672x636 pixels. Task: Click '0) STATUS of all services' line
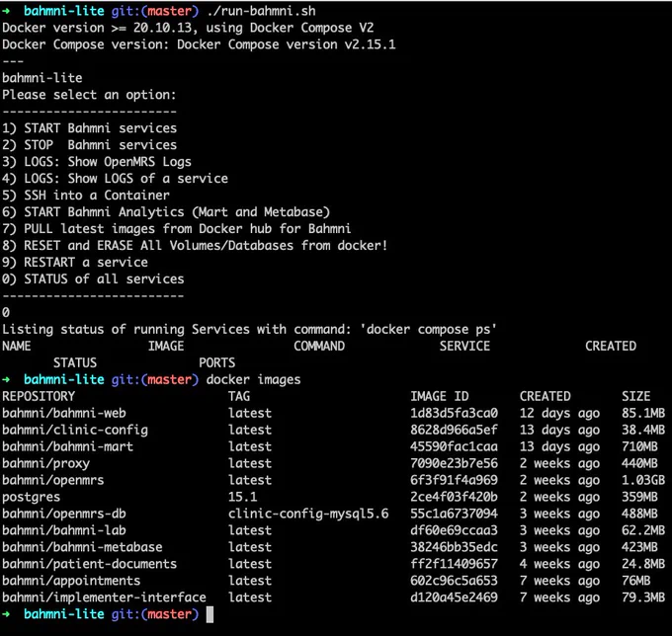[93, 278]
